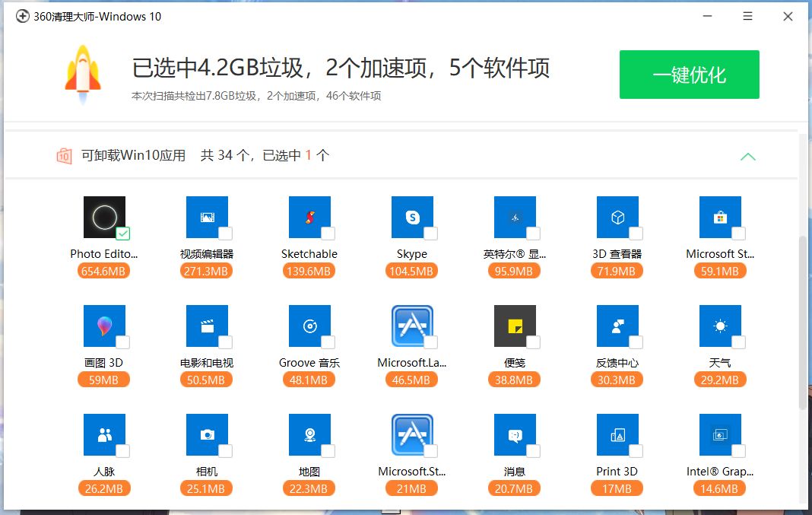Viewport: 812px width, 515px height.
Task: Click the Groove 音乐 icon
Action: (x=309, y=326)
